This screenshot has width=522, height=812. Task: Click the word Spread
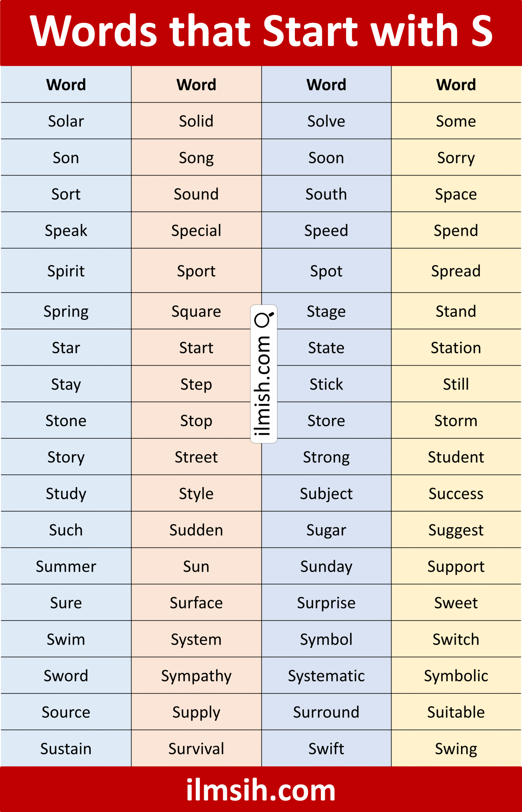pyautogui.click(x=456, y=271)
